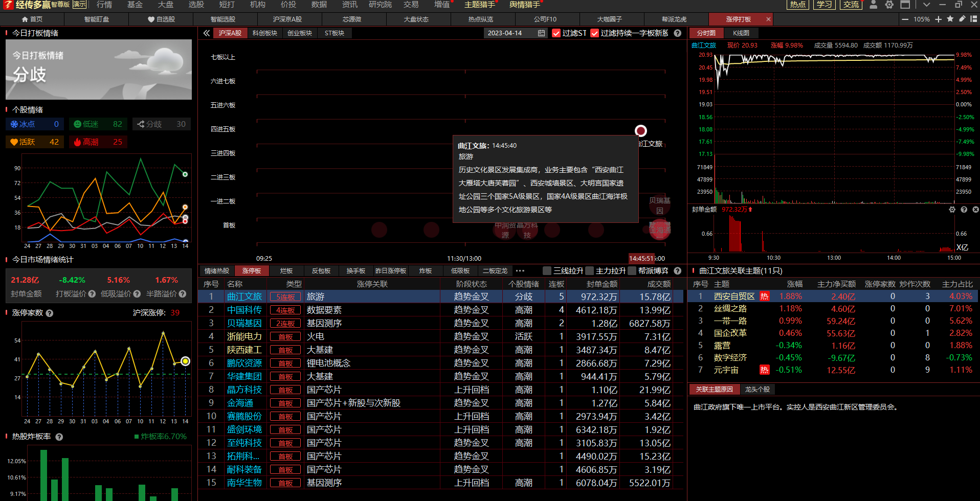Toggle the 过滤ST checkbox
The width and height of the screenshot is (980, 501).
[556, 33]
